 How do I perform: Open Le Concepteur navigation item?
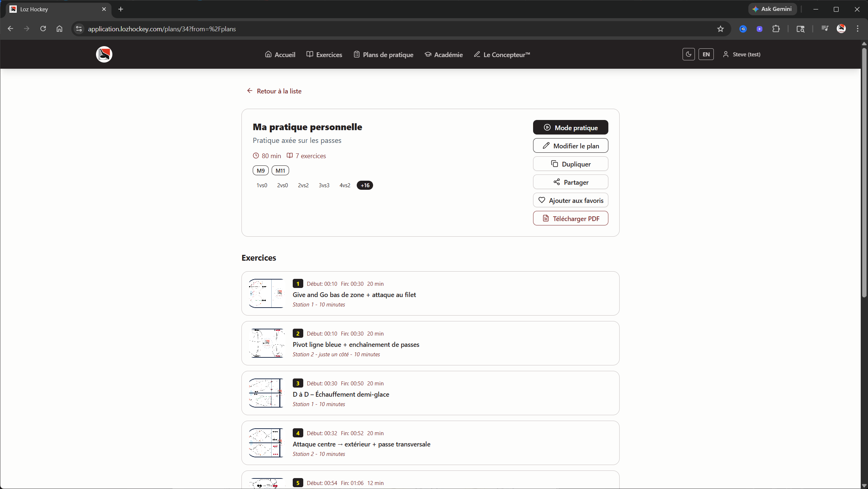coord(502,55)
